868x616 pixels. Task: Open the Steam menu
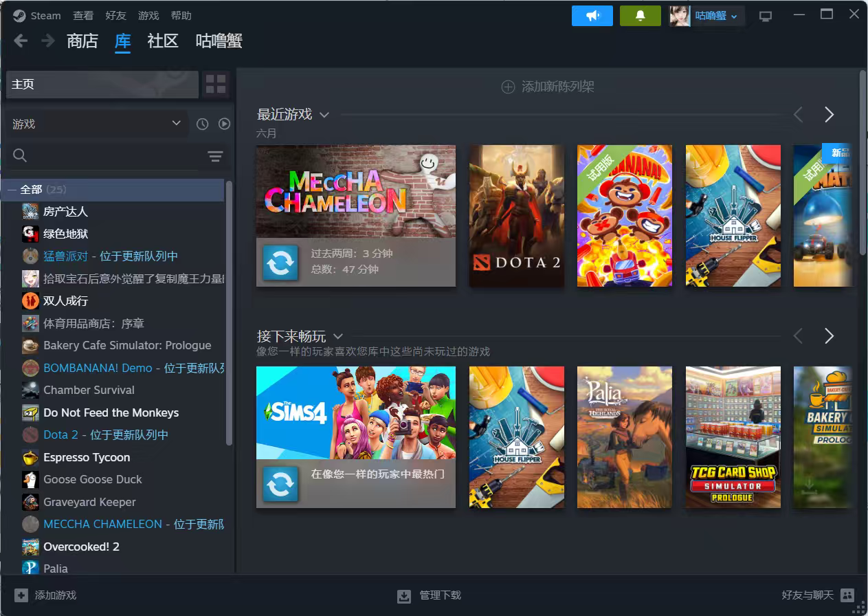[x=46, y=16]
